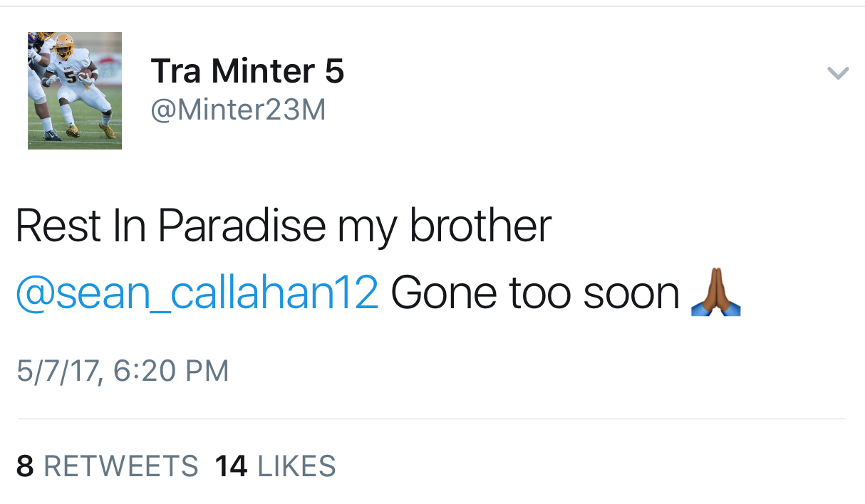Screen dimensions: 865x504
Task: Open the tweet options chevron menu
Action: pyautogui.click(x=838, y=73)
